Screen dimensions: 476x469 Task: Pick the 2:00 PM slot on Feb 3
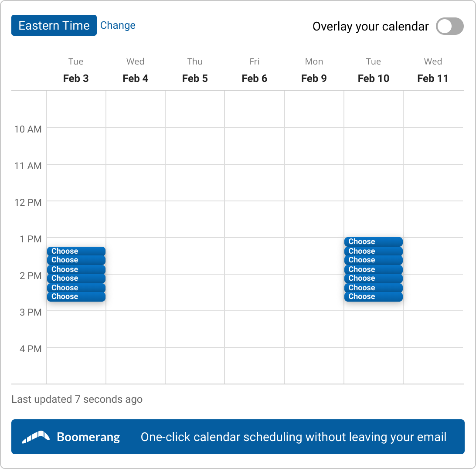pyautogui.click(x=76, y=279)
